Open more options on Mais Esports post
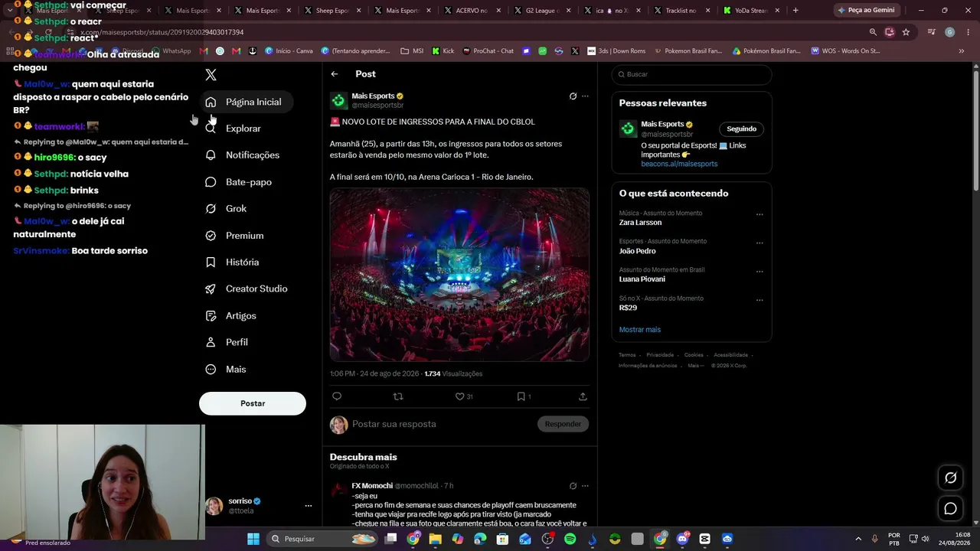The image size is (980, 551). [x=585, y=96]
